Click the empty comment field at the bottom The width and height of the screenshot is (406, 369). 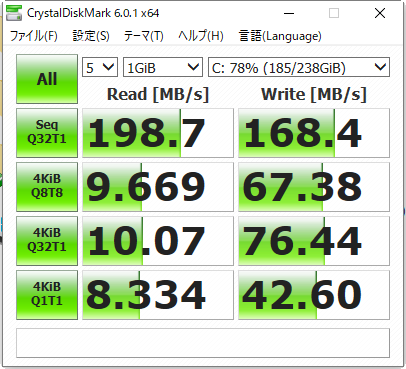coord(203,343)
